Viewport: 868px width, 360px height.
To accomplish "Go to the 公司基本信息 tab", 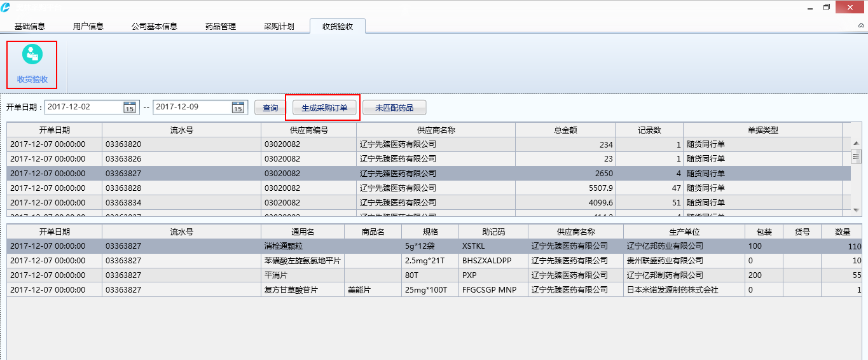I will 155,27.
